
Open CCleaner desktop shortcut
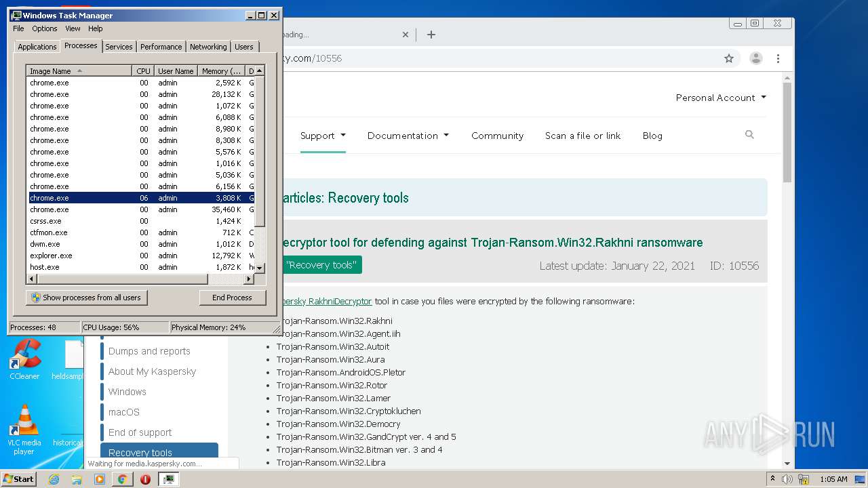pos(24,359)
